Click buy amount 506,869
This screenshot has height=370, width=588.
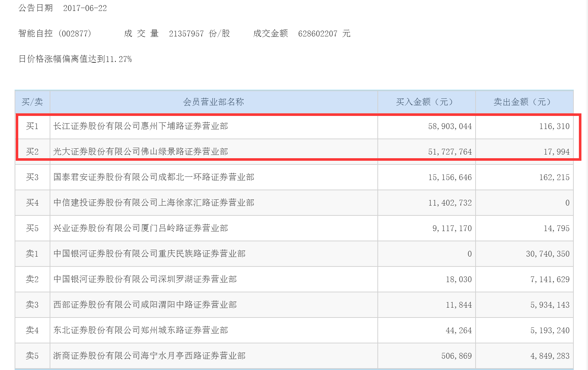(457, 356)
